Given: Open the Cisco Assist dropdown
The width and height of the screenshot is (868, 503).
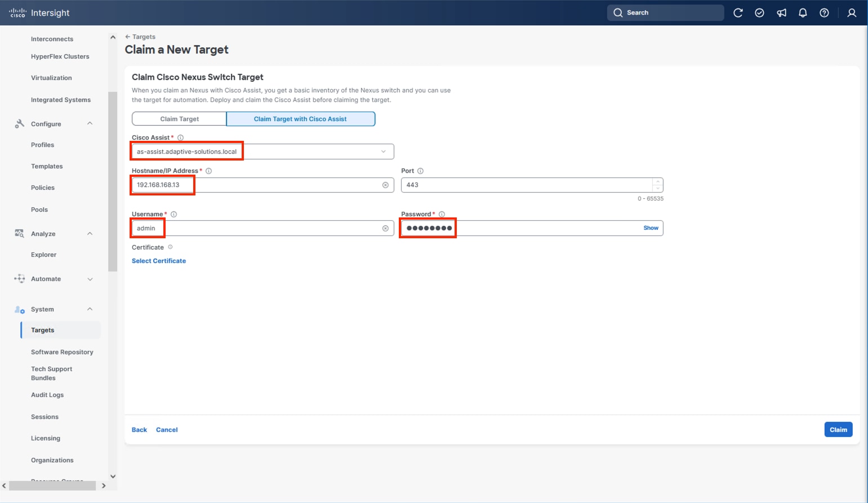Looking at the screenshot, I should [x=383, y=151].
